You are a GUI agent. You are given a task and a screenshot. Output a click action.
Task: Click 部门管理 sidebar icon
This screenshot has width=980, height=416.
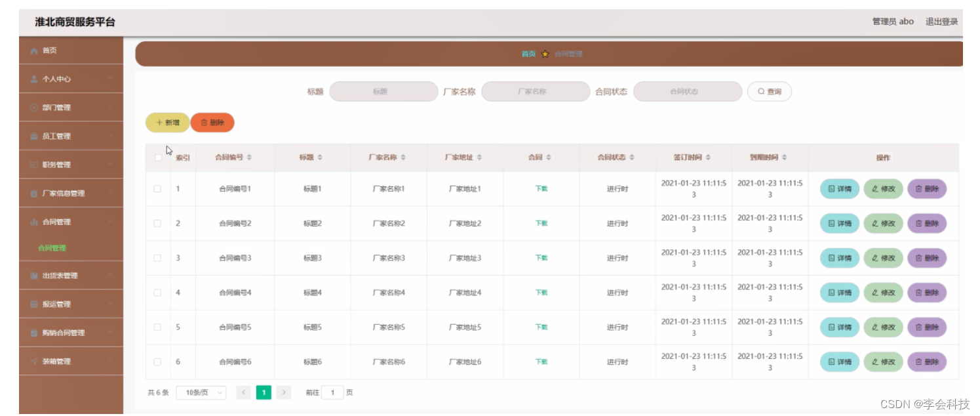coord(34,108)
